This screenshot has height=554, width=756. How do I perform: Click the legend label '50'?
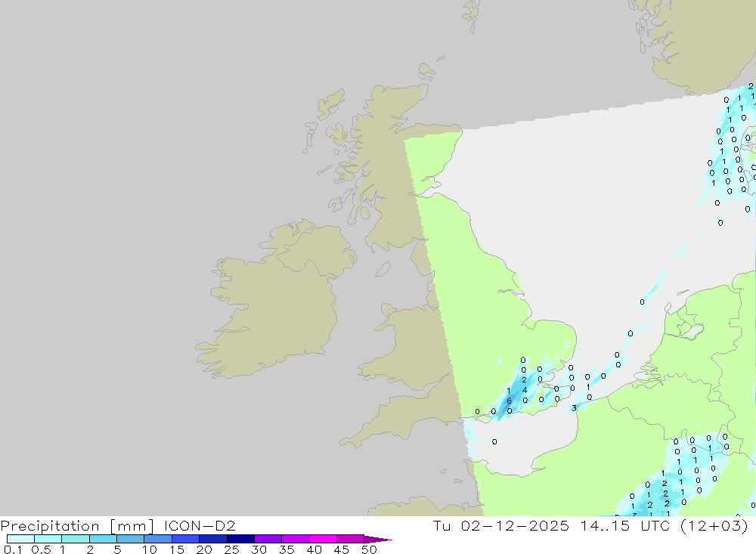click(370, 549)
